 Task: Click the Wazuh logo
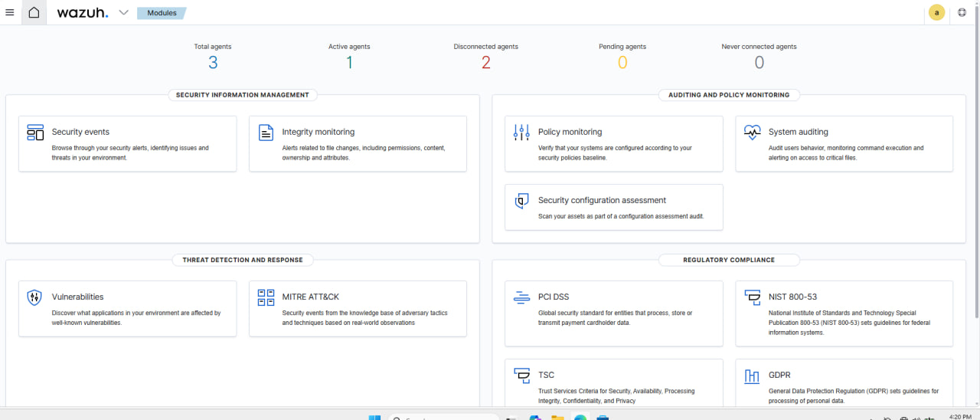click(82, 13)
